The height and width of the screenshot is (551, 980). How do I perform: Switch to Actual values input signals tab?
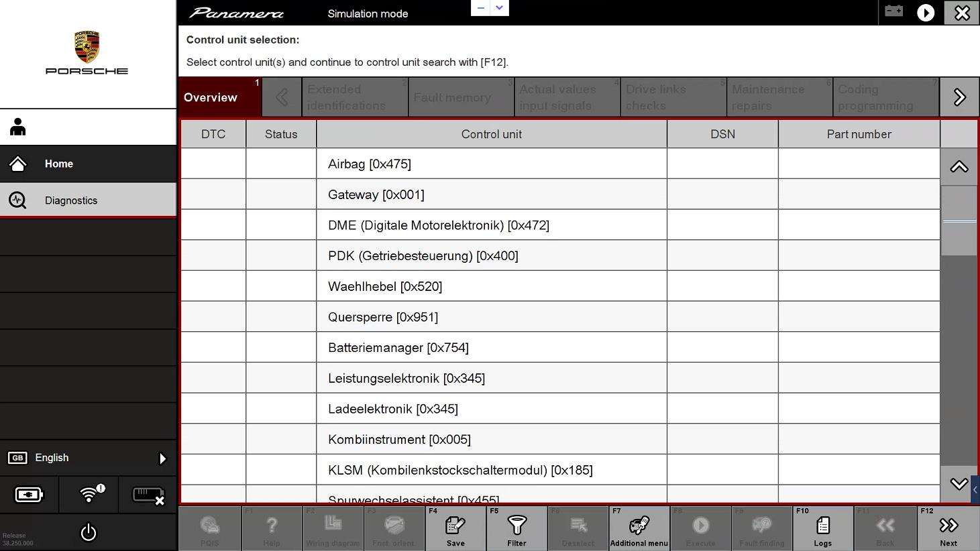point(567,97)
